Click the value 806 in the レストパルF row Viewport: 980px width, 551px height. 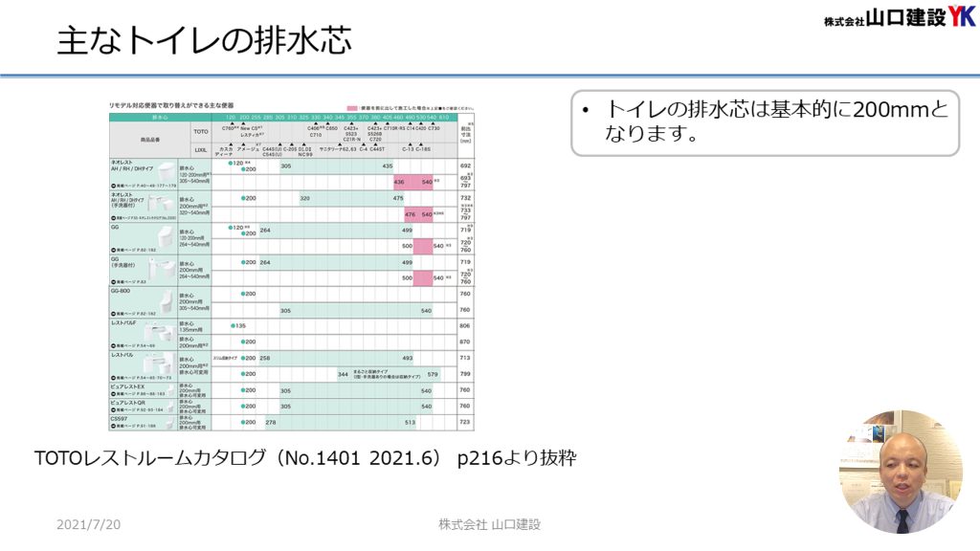coord(465,326)
